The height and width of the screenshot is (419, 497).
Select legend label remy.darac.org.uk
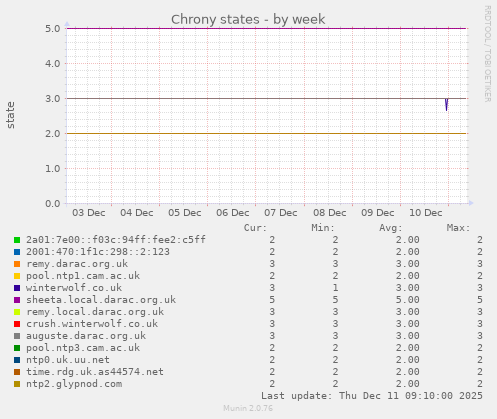(x=77, y=264)
